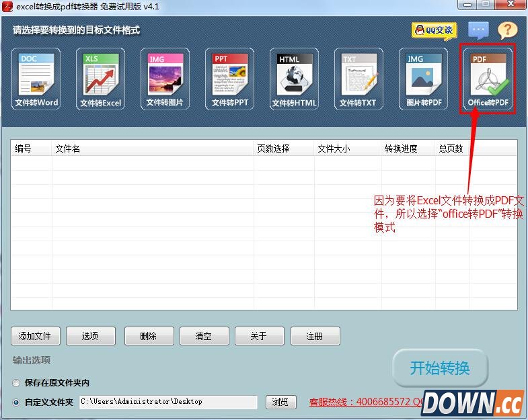Open the 关于 about button
The width and height of the screenshot is (528, 420).
260,336
